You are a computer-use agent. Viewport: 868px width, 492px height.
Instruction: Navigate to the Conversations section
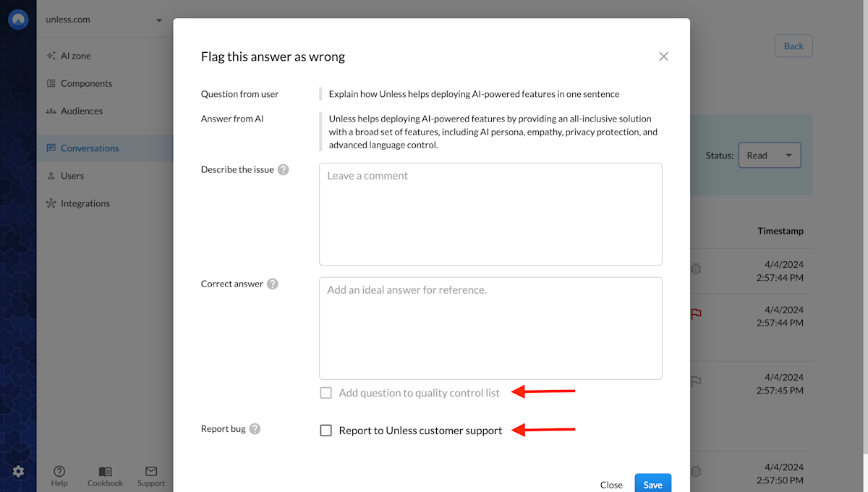[x=90, y=148]
